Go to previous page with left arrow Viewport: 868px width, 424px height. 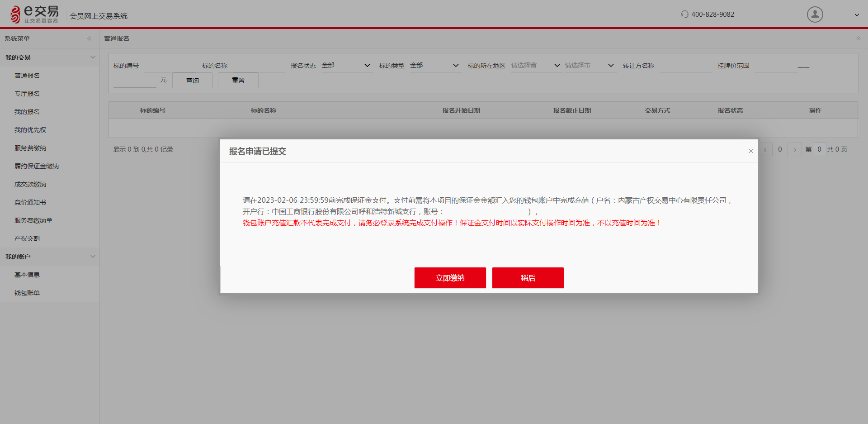(x=765, y=149)
